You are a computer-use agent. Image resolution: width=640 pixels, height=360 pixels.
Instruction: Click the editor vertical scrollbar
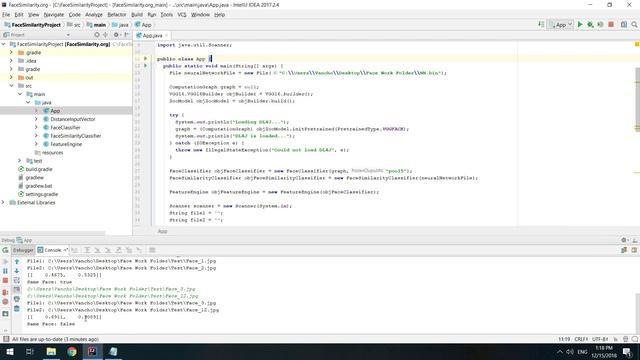[637, 100]
